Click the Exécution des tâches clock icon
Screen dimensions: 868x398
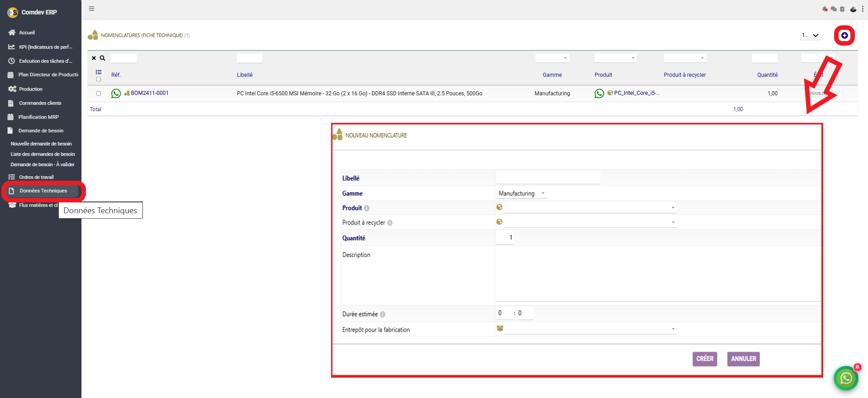(x=12, y=61)
